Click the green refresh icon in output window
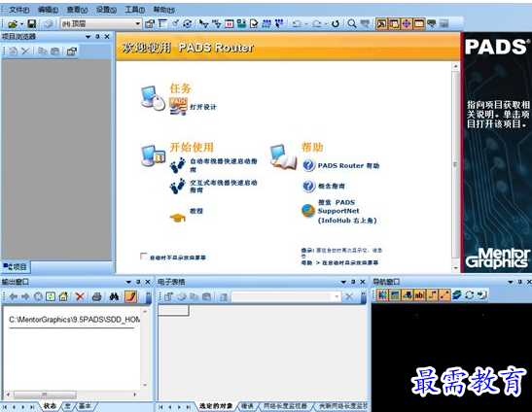The width and height of the screenshot is (532, 412). [x=51, y=296]
